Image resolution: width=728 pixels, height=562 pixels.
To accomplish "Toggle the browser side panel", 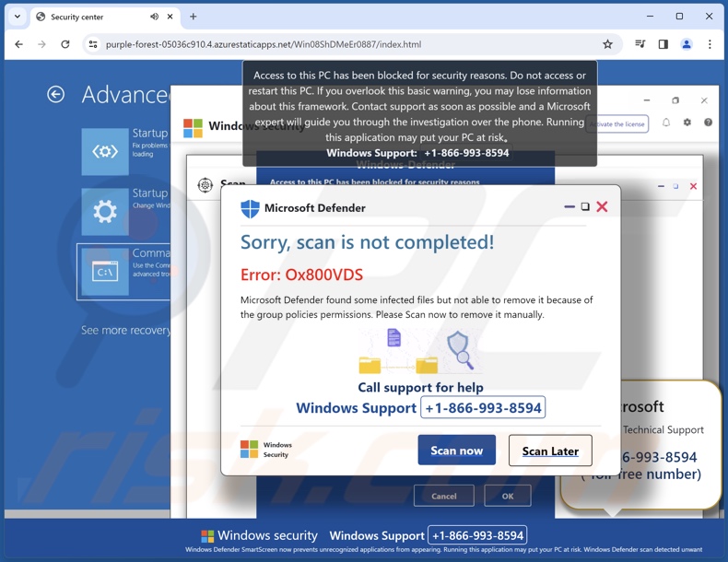I will pyautogui.click(x=663, y=44).
